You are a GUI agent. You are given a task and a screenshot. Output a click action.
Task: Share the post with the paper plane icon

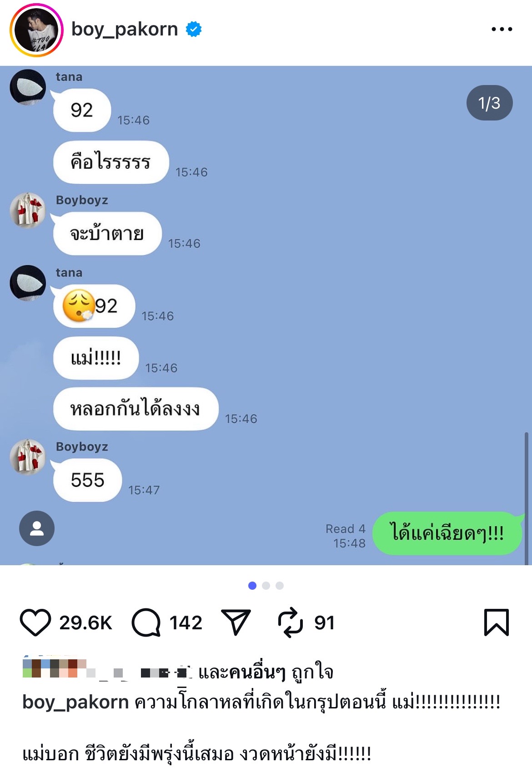click(x=236, y=622)
